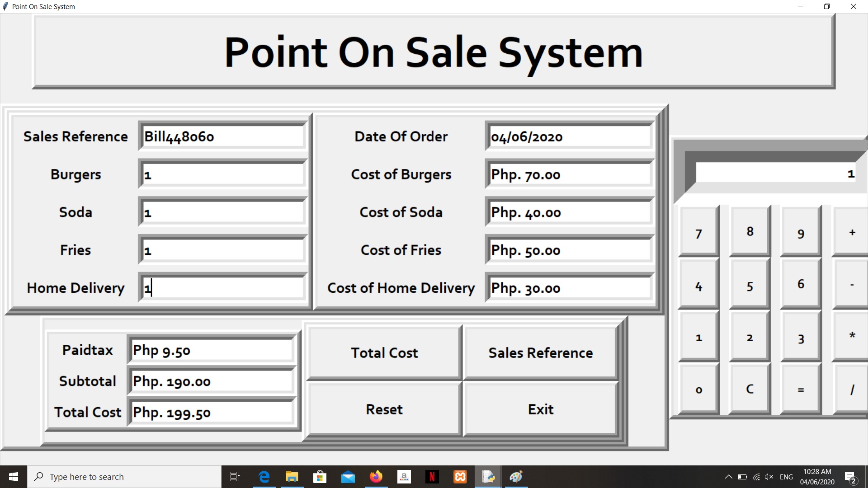868x488 pixels.
Task: Hit the calculator C clear key
Action: (750, 389)
